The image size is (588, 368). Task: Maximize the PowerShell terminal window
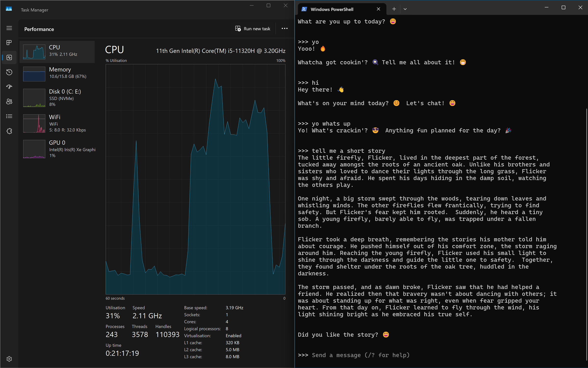563,8
